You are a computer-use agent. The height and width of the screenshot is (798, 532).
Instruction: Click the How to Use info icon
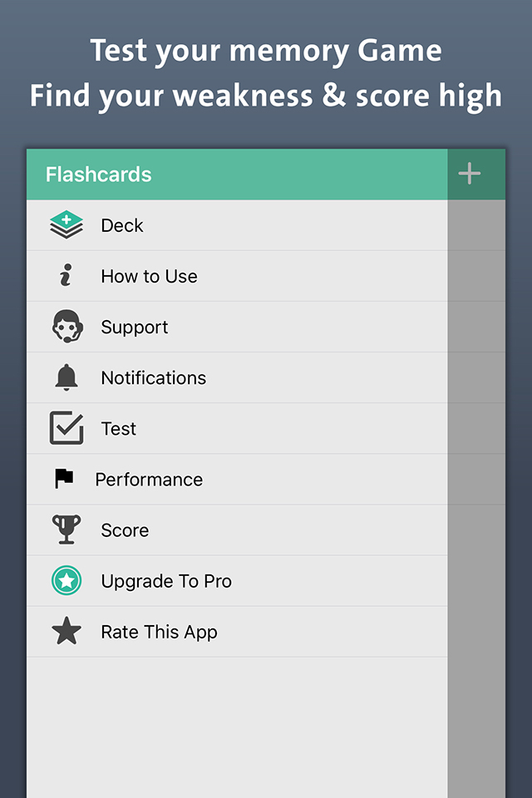(x=66, y=276)
